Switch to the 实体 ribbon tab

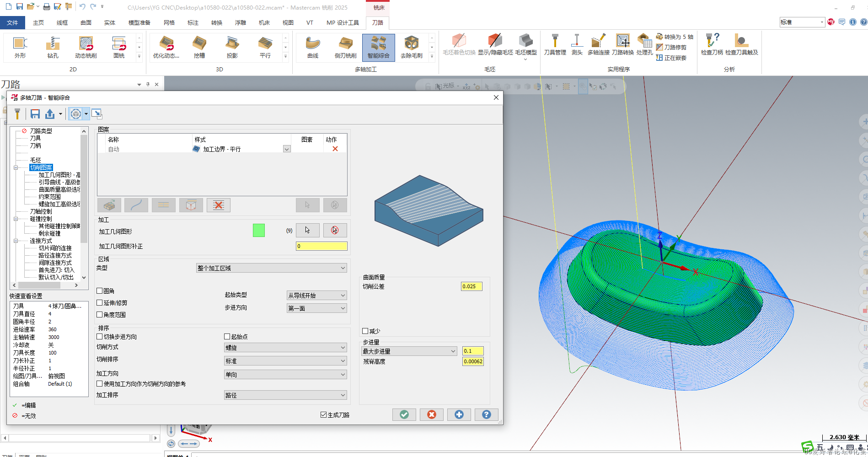(110, 22)
